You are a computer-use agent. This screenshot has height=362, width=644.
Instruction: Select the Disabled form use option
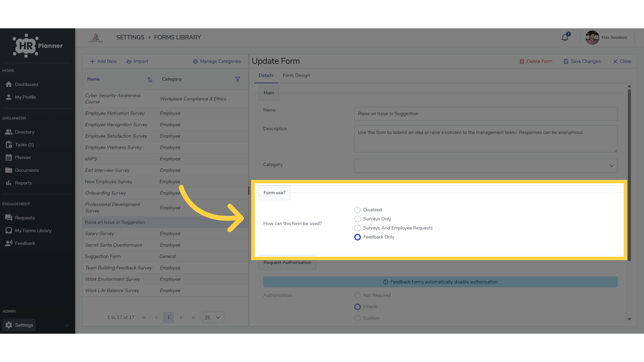(x=358, y=210)
